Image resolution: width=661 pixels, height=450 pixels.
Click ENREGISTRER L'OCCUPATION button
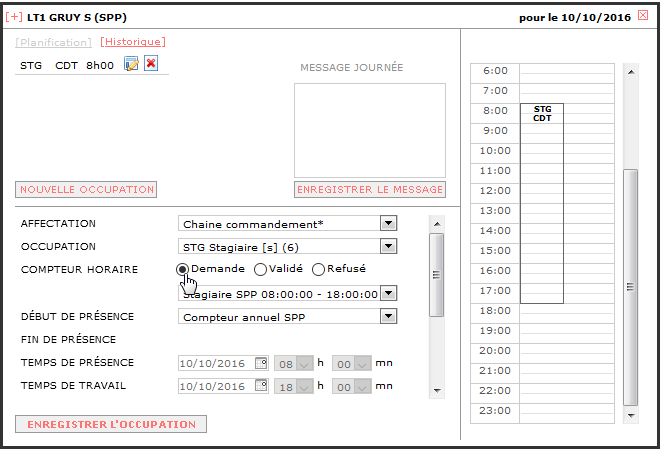tap(111, 424)
